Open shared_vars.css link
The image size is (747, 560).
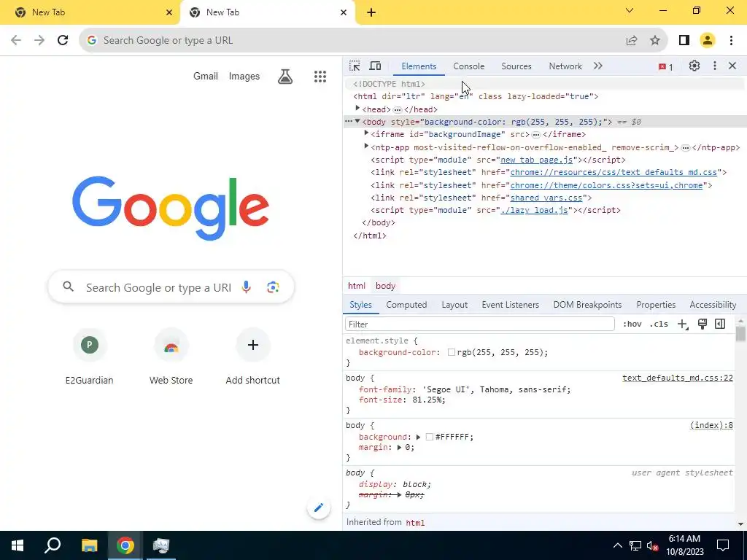tap(546, 198)
